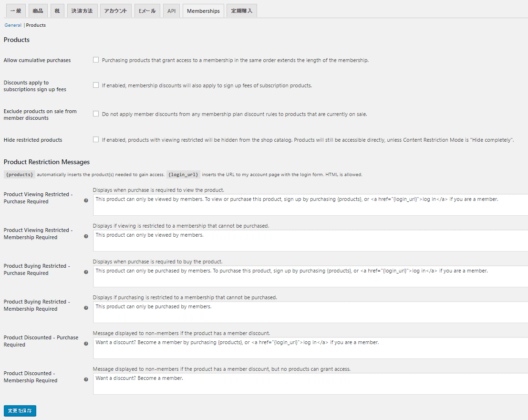
Task: Select the Memberships tab
Action: (x=203, y=11)
